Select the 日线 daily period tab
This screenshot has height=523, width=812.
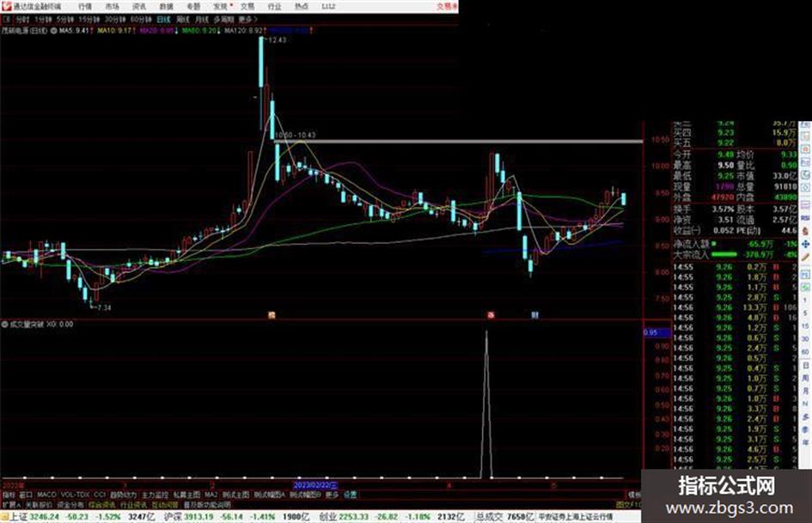pos(163,20)
